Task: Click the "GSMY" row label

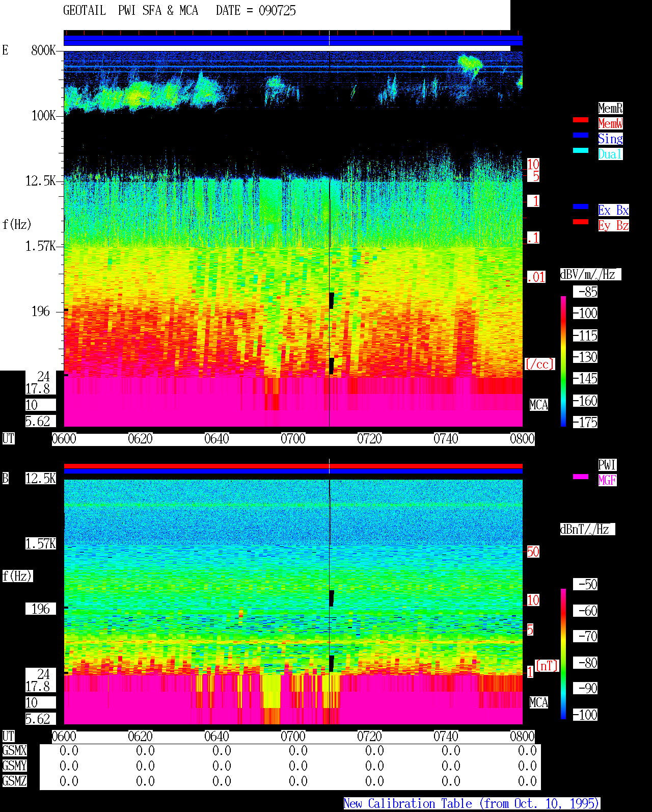Action: point(14,766)
